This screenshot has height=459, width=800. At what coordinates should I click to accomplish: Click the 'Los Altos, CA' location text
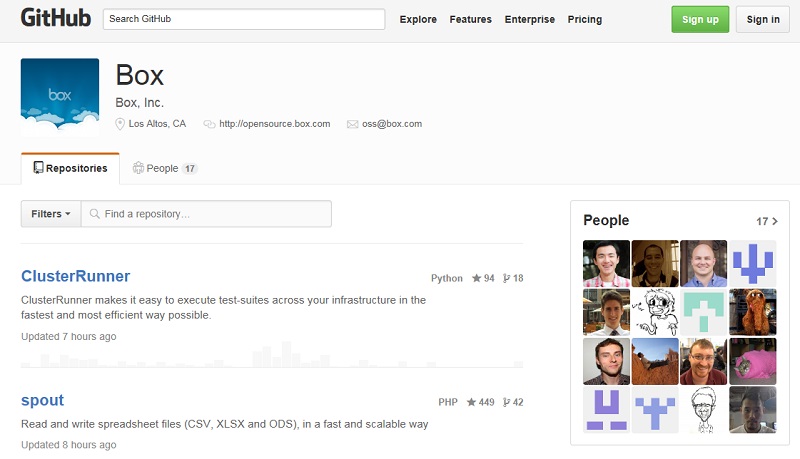point(157,124)
